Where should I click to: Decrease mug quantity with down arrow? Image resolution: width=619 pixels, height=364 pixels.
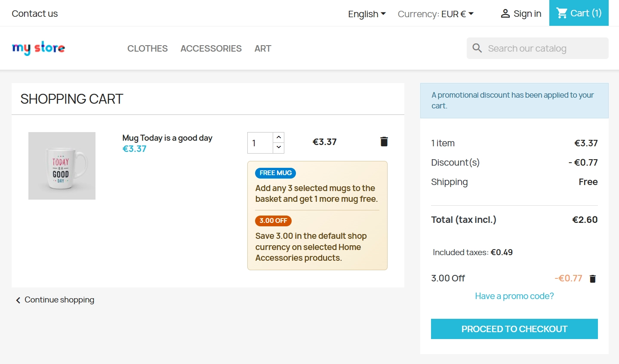click(278, 148)
